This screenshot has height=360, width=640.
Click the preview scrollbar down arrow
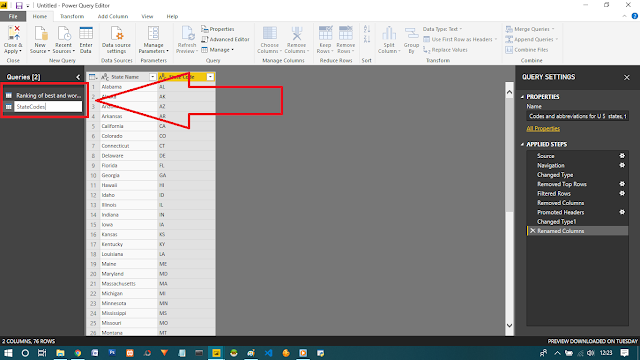[509, 325]
